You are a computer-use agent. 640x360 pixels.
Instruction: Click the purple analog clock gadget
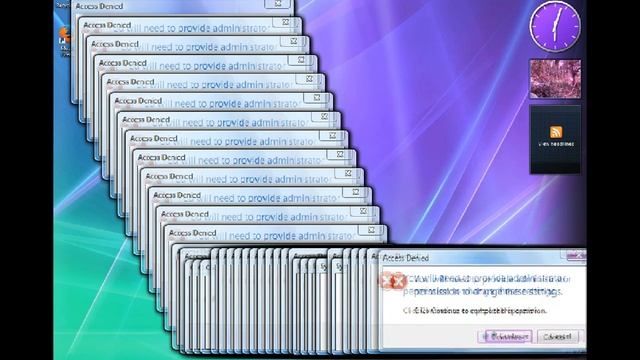pyautogui.click(x=555, y=26)
